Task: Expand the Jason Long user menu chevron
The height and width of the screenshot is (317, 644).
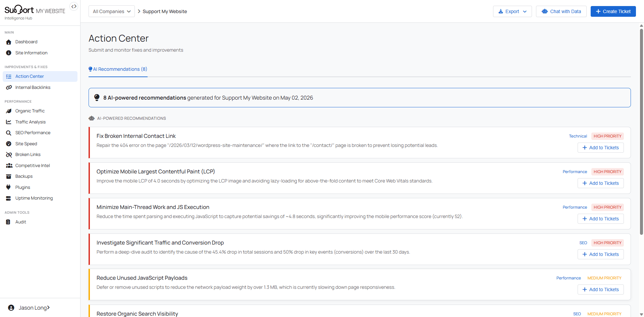Action: point(48,308)
